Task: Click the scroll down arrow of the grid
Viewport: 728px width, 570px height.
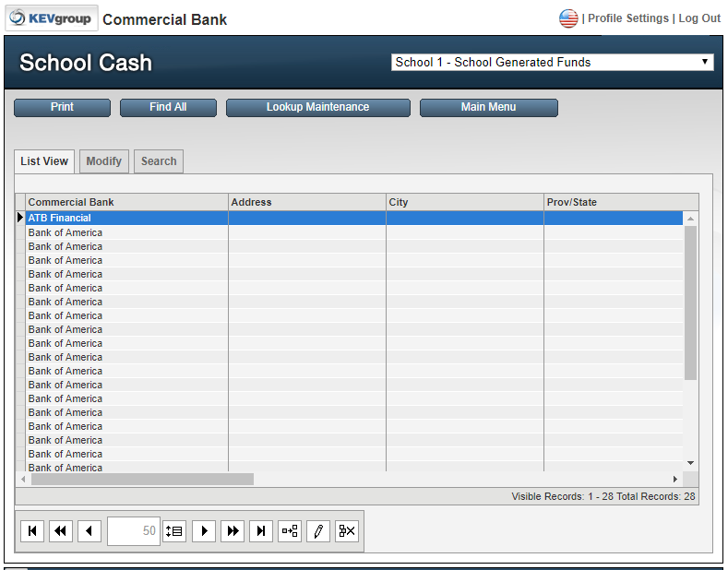Action: tap(690, 463)
